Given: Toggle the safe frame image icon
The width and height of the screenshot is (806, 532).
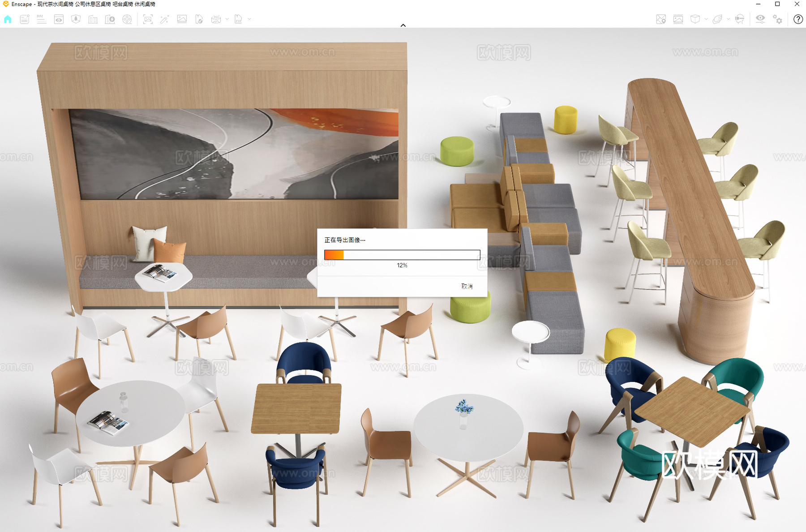Looking at the screenshot, I should click(x=678, y=19).
